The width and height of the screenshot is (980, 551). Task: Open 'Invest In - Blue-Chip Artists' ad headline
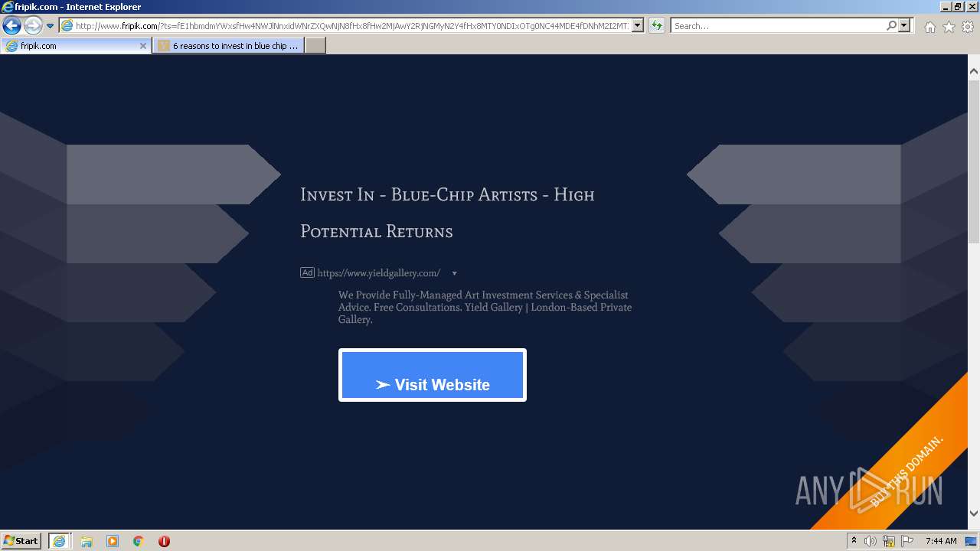[x=447, y=213]
